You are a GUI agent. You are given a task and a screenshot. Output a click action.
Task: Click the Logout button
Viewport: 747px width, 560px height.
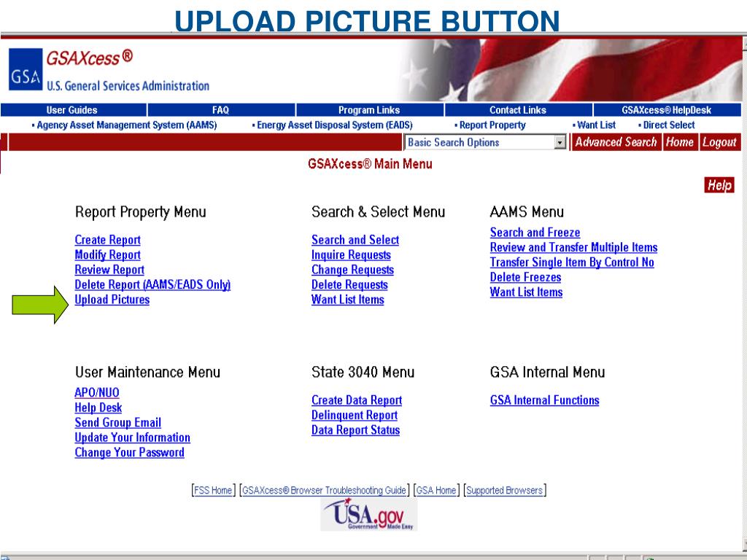click(x=719, y=142)
